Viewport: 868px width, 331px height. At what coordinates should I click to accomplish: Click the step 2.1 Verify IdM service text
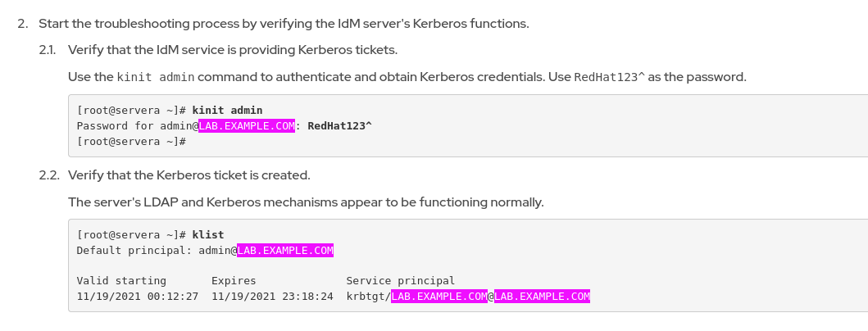[x=233, y=50]
